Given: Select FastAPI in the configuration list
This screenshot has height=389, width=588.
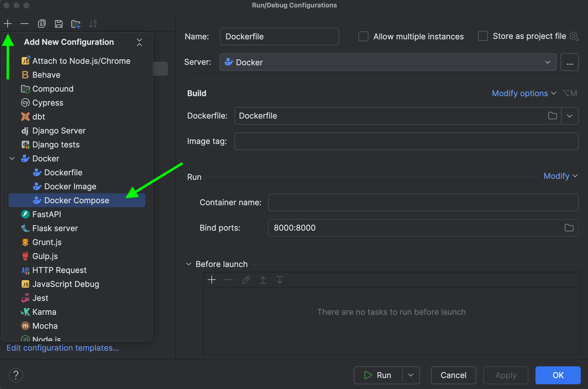Looking at the screenshot, I should pyautogui.click(x=46, y=214).
